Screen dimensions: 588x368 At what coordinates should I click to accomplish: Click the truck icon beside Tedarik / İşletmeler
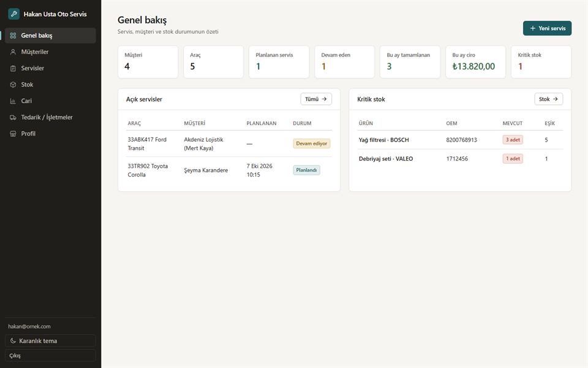click(13, 117)
